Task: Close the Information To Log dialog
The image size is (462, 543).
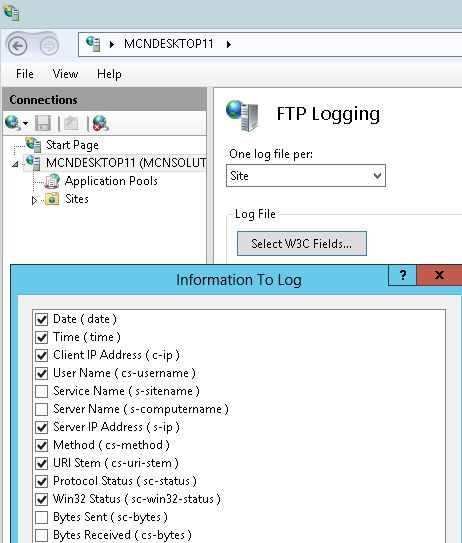Action: (x=439, y=275)
